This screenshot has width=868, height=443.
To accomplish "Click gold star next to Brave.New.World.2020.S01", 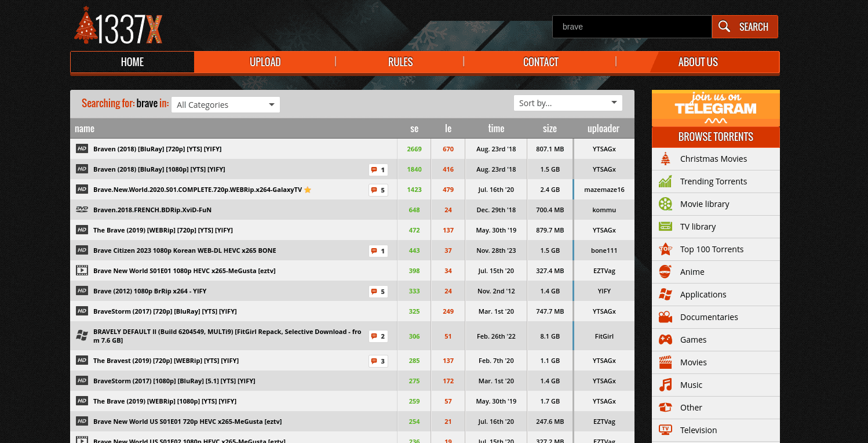I will 308,190.
